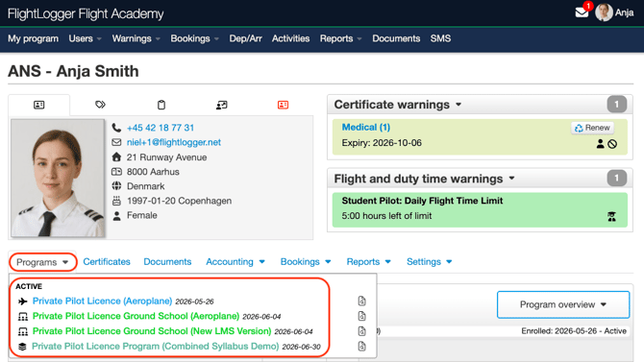Viewport: 644px width, 362px height.
Task: Open the Programs dropdown tab
Action: (42, 262)
